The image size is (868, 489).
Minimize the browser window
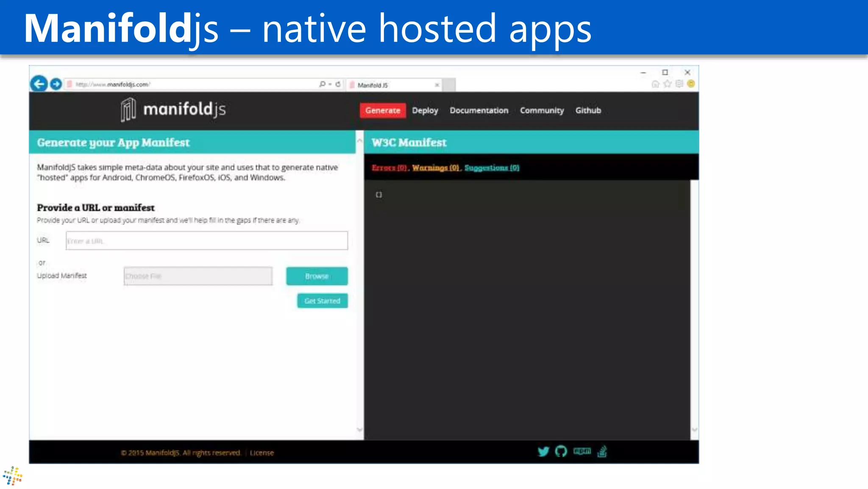[x=643, y=73]
